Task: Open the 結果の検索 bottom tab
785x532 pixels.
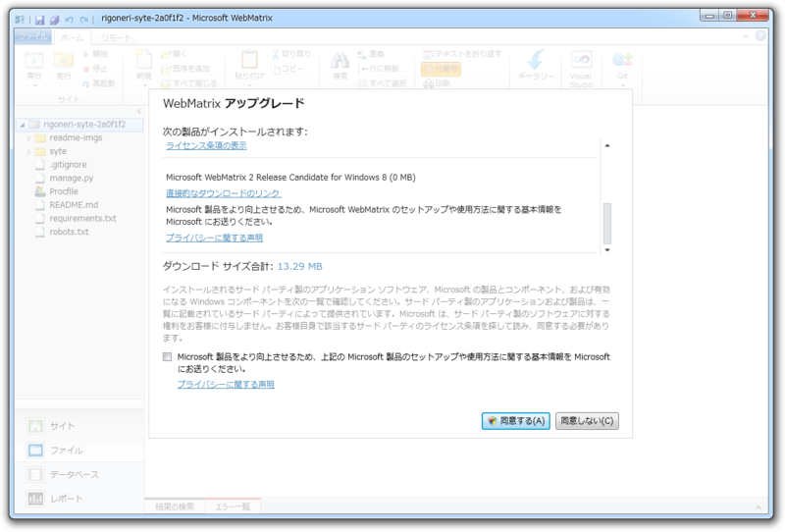Action: (x=175, y=506)
